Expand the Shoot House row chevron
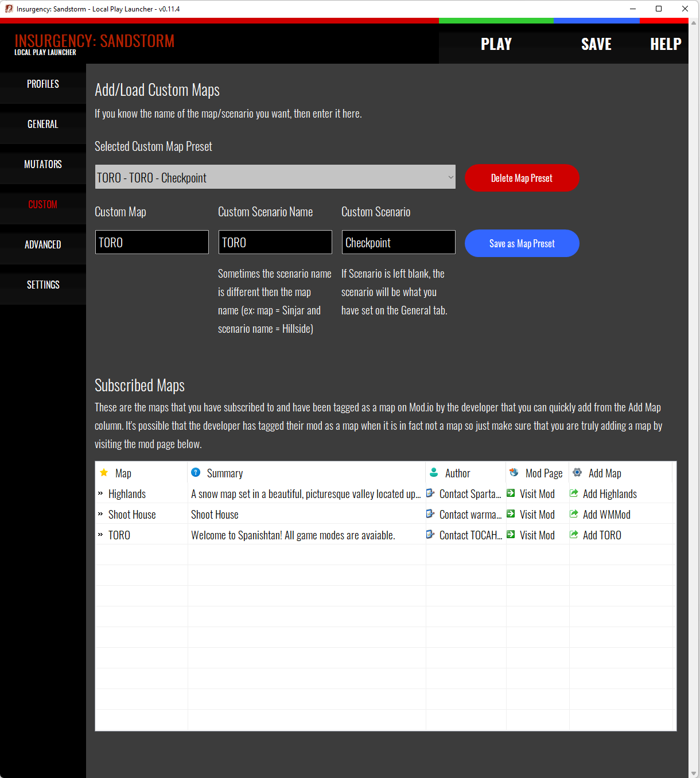The height and width of the screenshot is (778, 700). pyautogui.click(x=100, y=514)
